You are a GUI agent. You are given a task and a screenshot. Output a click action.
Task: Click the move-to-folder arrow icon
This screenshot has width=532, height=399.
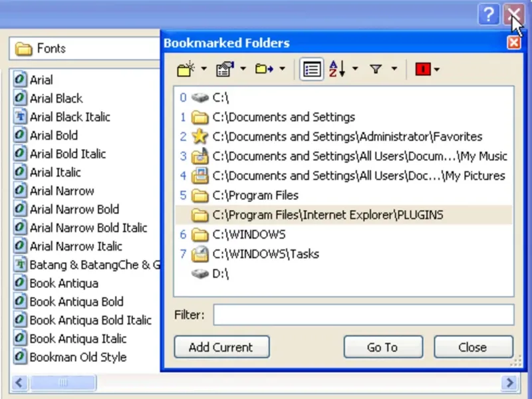264,69
